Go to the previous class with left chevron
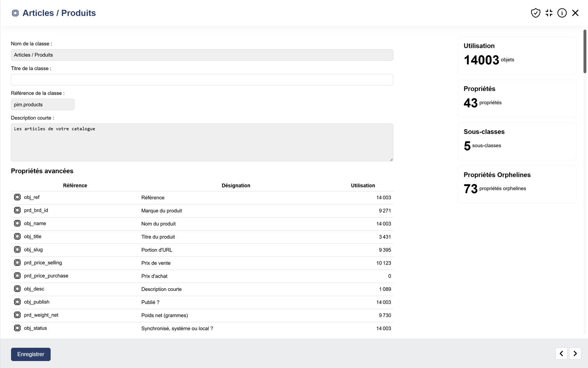 pyautogui.click(x=561, y=353)
